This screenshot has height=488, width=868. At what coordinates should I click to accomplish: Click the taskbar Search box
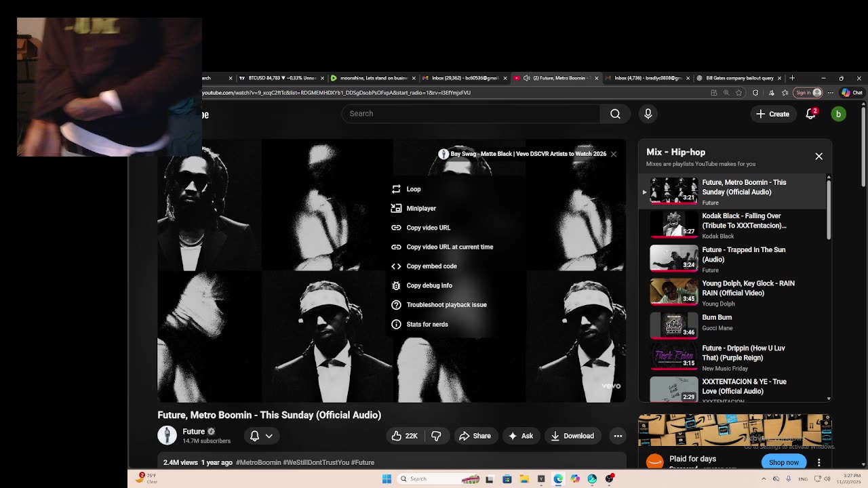439,479
